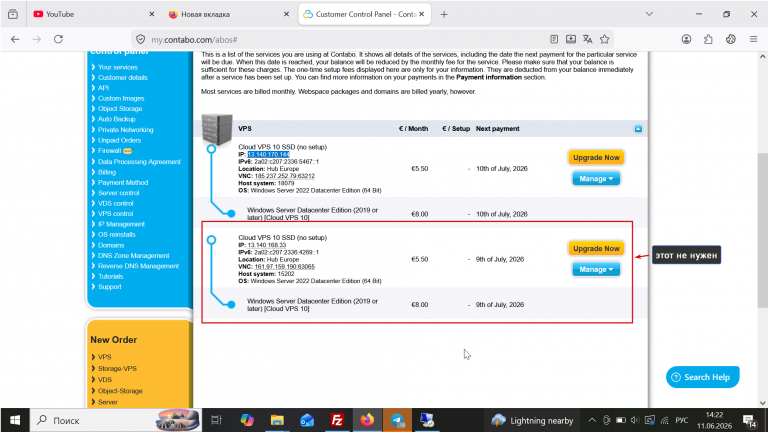Open Tutorials sidebar link
768x432 pixels.
[x=111, y=276]
